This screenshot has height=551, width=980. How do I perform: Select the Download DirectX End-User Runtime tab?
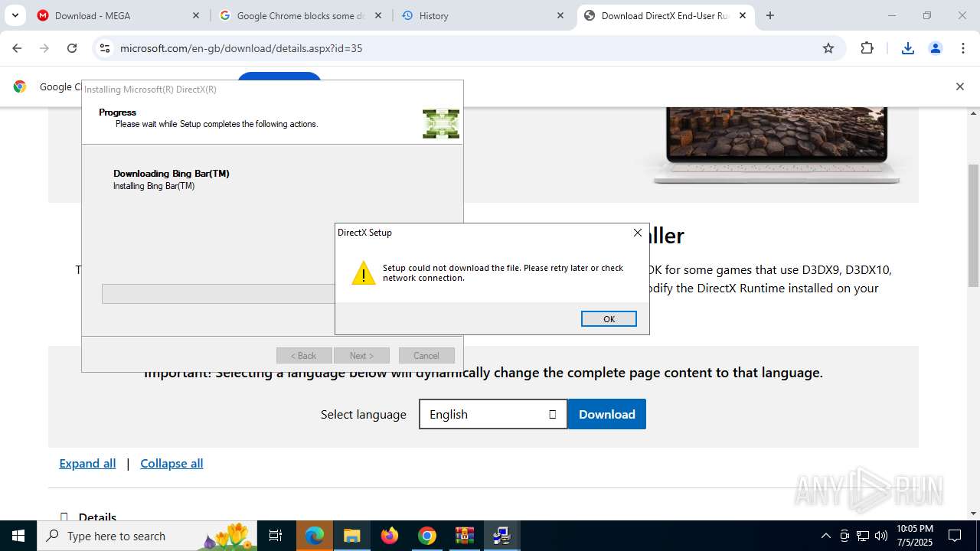coord(665,15)
